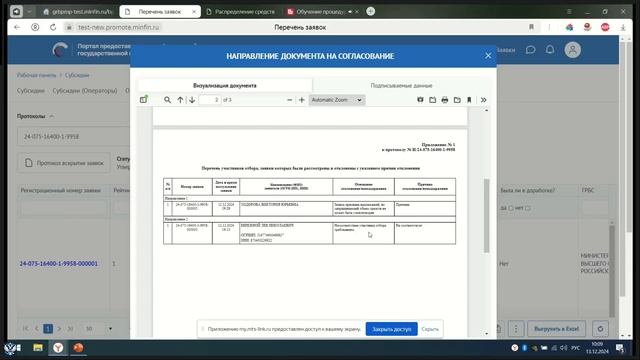
Task: Click Выгрузить в Excel button
Action: (x=556, y=329)
